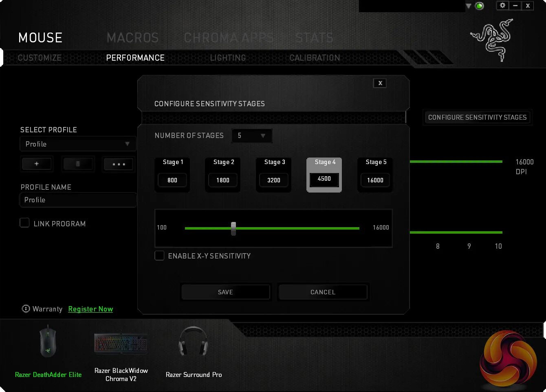
Task: Switch to the Lighting sub-tab
Action: 228,58
